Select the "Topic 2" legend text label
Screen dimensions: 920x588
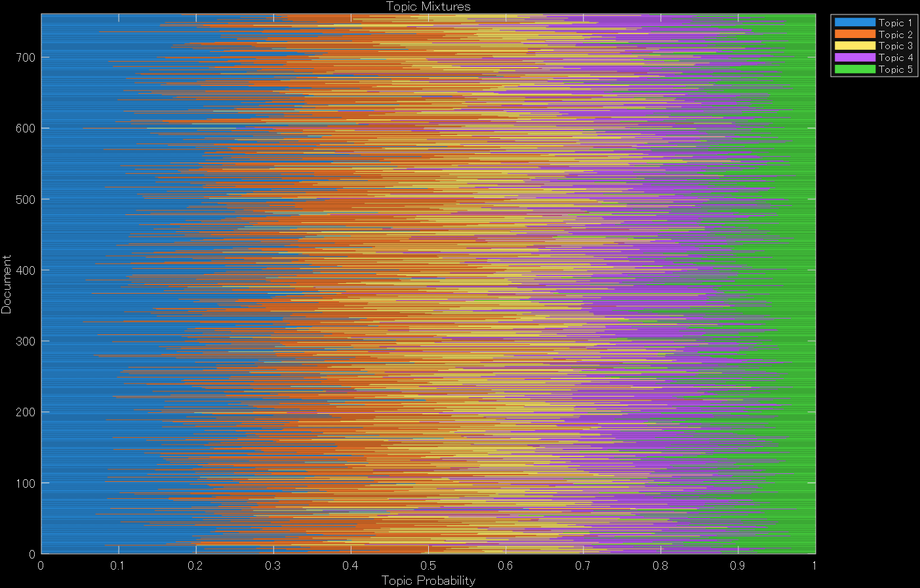point(895,35)
